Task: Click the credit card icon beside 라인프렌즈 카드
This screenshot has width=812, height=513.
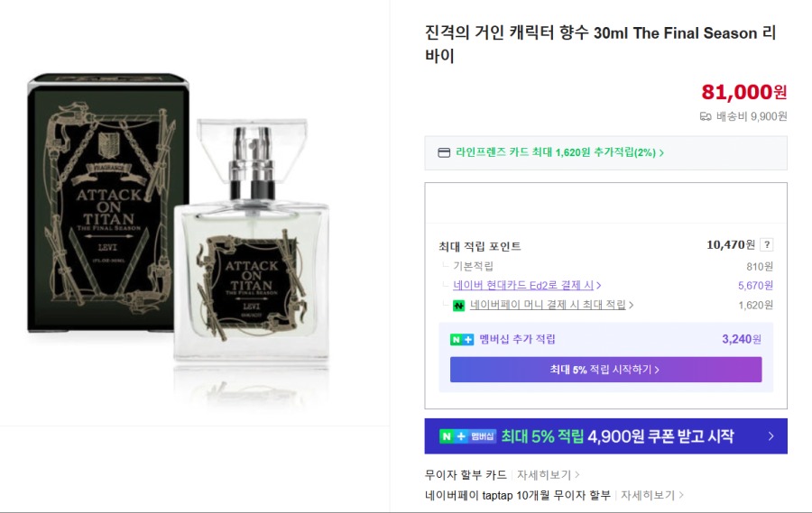Action: click(444, 152)
